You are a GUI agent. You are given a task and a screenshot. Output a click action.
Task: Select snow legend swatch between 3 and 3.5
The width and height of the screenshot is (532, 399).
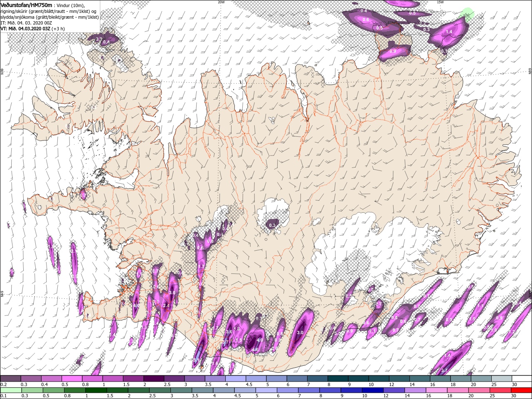coord(195,379)
